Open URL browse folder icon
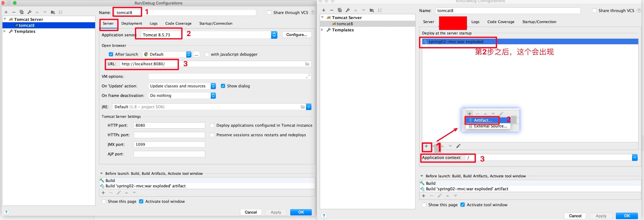 click(307, 64)
